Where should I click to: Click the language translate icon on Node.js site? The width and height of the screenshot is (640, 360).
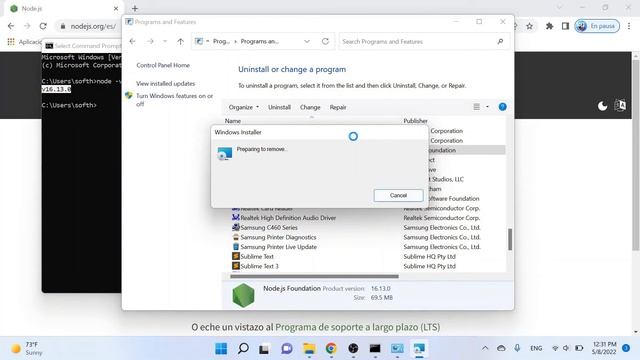(x=620, y=105)
